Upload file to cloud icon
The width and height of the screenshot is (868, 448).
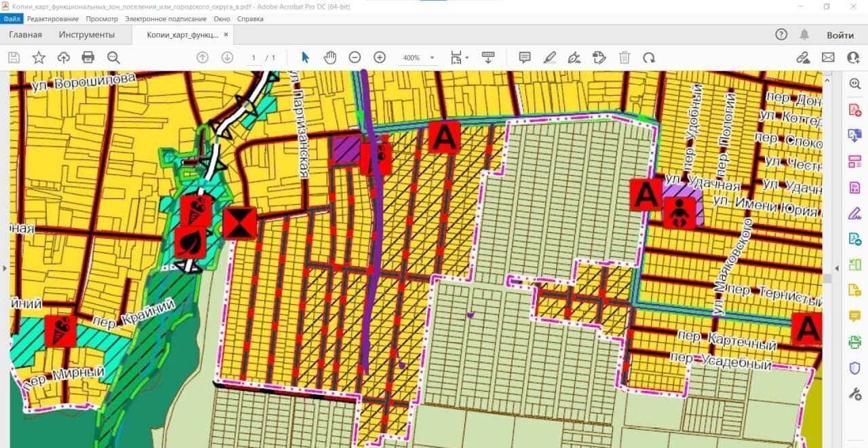pos(64,58)
